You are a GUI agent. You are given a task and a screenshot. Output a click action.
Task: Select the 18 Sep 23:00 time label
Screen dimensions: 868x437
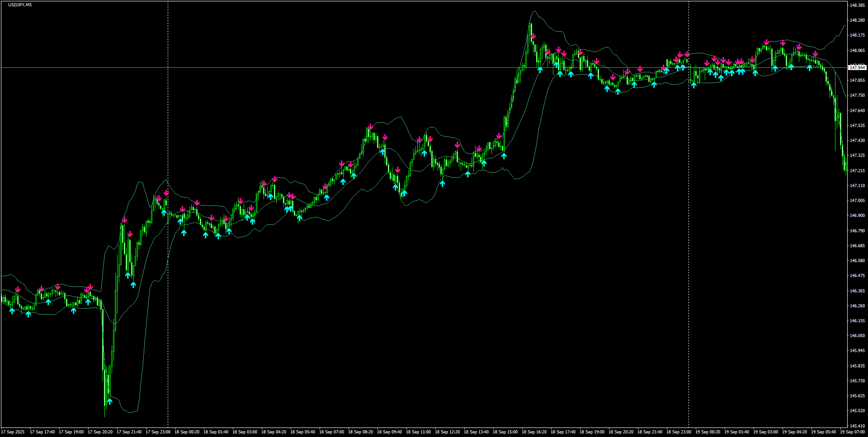point(679,432)
